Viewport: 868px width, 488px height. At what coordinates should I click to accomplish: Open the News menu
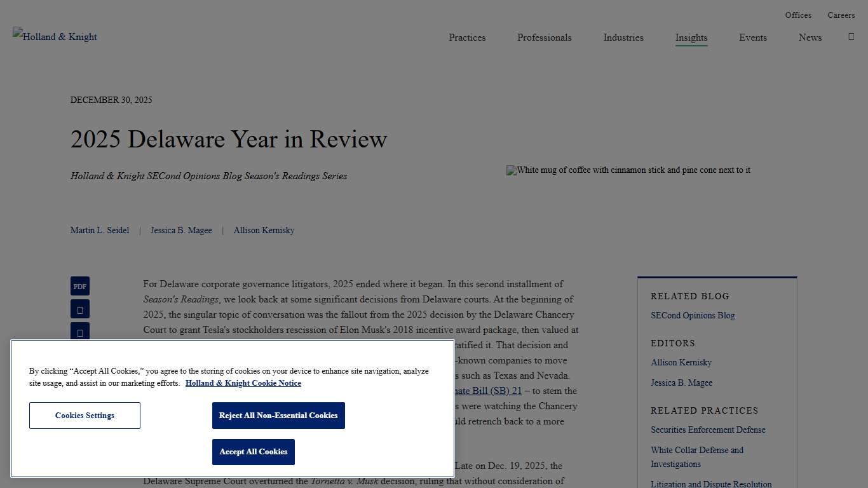pos(810,37)
